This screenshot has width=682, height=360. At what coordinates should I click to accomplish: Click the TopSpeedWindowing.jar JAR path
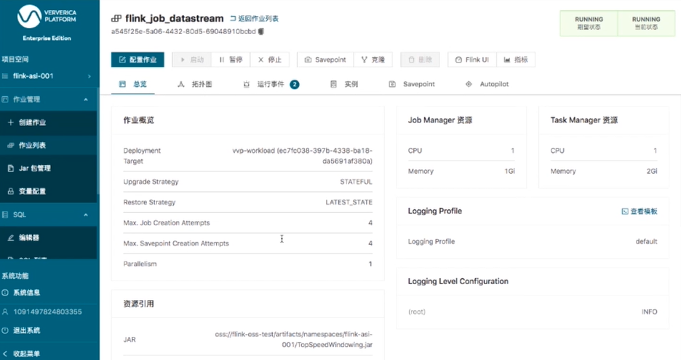pos(294,340)
